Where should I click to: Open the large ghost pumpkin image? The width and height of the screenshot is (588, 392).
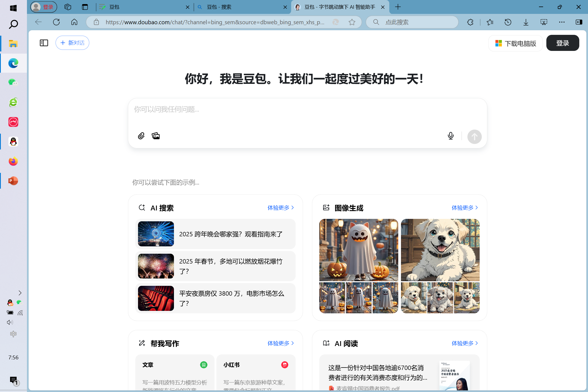pyautogui.click(x=359, y=250)
